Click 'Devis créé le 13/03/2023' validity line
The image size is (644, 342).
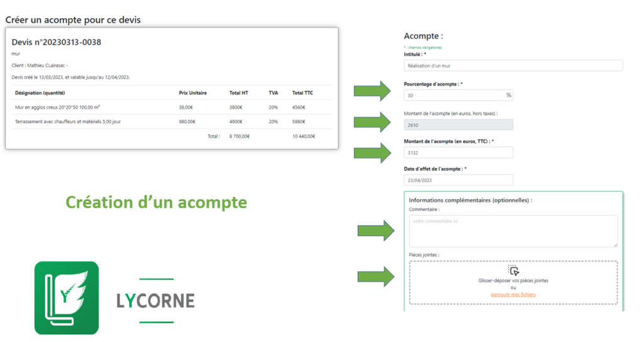coord(70,77)
